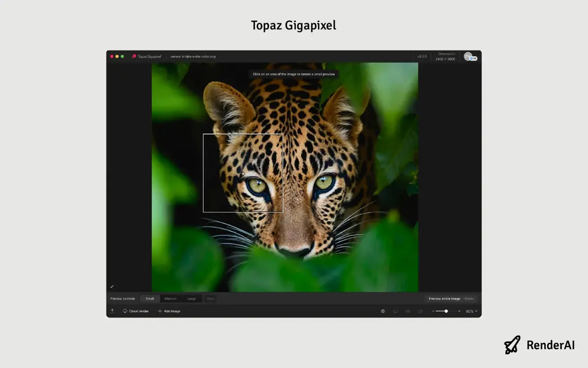Start a Cloud render
This screenshot has height=368, width=588.
tap(136, 311)
